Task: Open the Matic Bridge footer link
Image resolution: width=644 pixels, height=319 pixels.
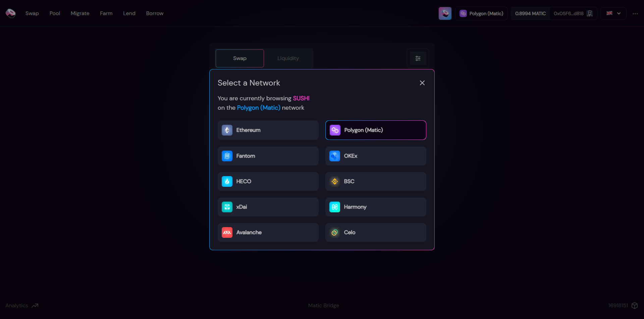Action: (x=324, y=306)
